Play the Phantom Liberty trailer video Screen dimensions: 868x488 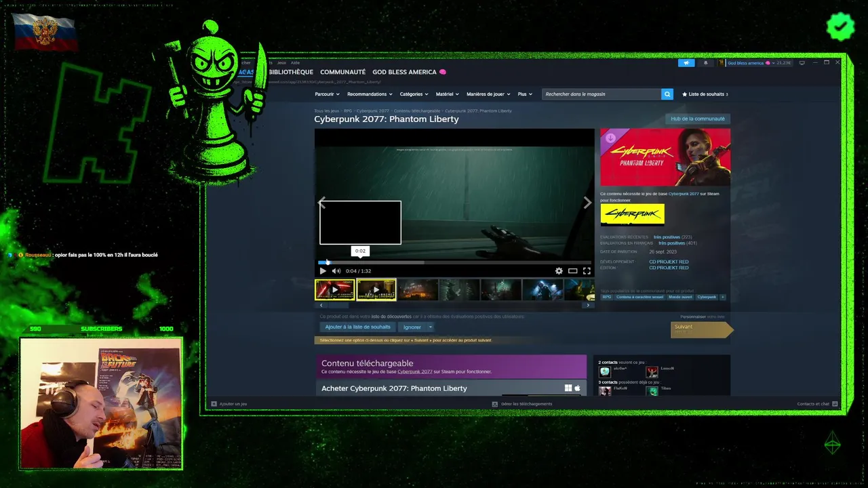pos(323,271)
